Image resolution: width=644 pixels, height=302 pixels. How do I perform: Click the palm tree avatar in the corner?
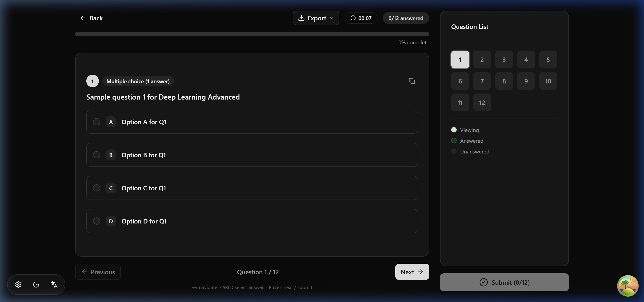[628, 285]
